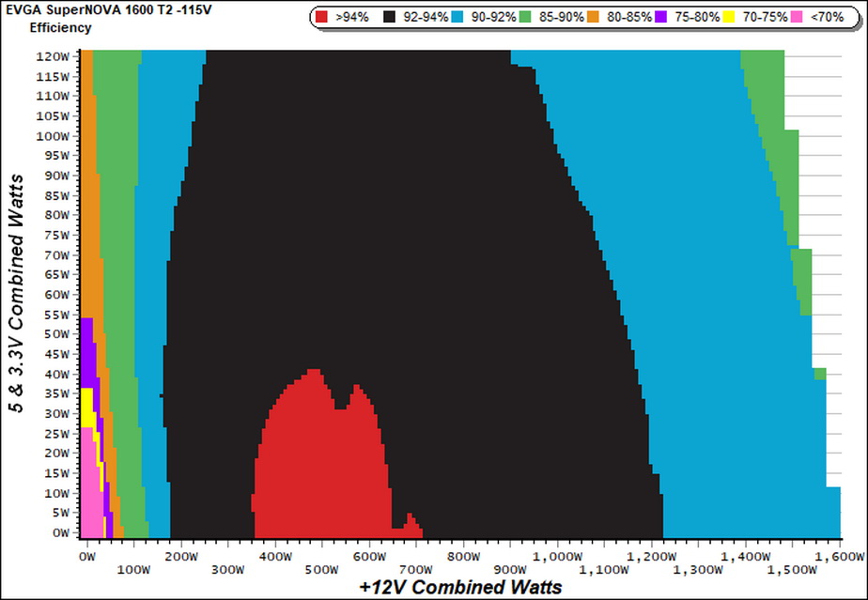Screen dimensions: 868x600
Task: Click the '5 & 3.3V Combined Watts' axis title
Action: 17,293
